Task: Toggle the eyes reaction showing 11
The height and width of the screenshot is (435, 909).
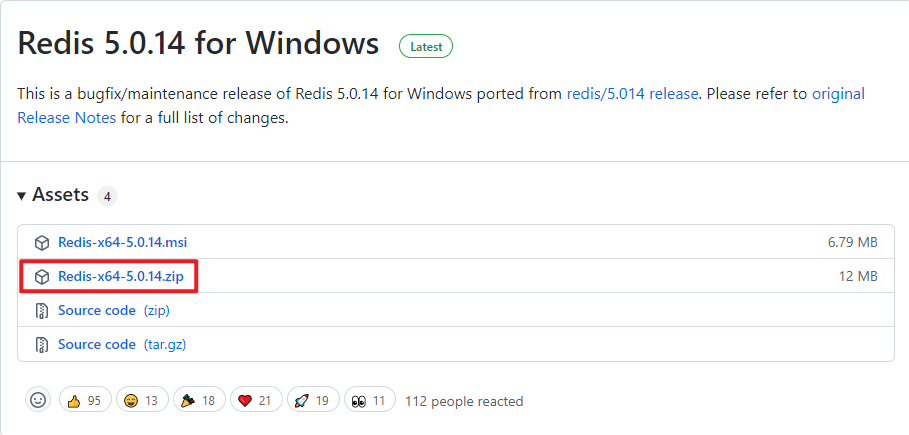Action: (369, 400)
